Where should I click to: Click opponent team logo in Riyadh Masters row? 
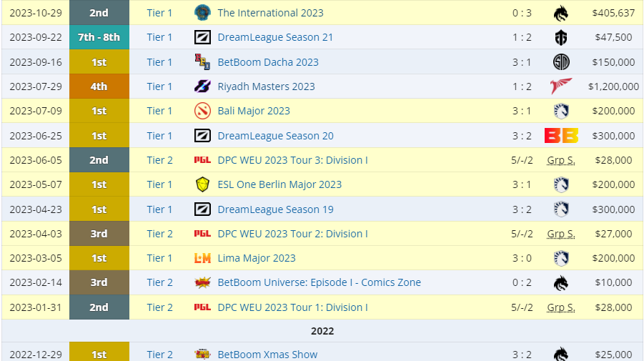pyautogui.click(x=561, y=86)
